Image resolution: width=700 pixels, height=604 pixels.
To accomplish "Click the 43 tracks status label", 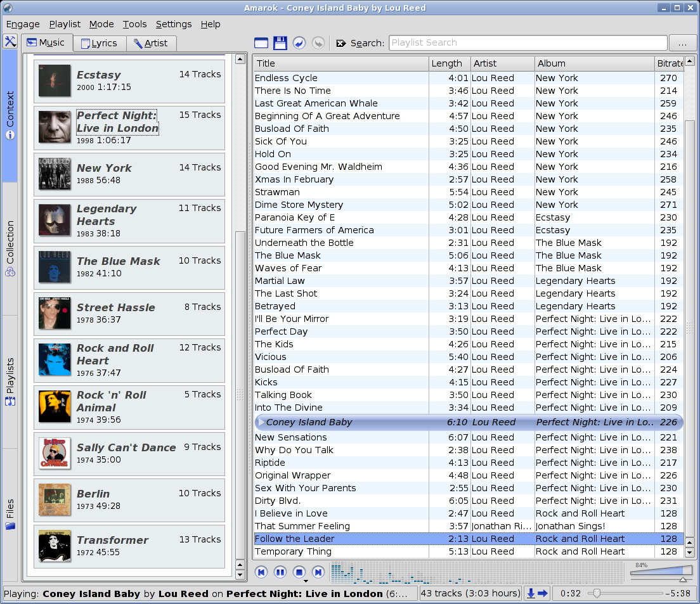I will pos(470,593).
